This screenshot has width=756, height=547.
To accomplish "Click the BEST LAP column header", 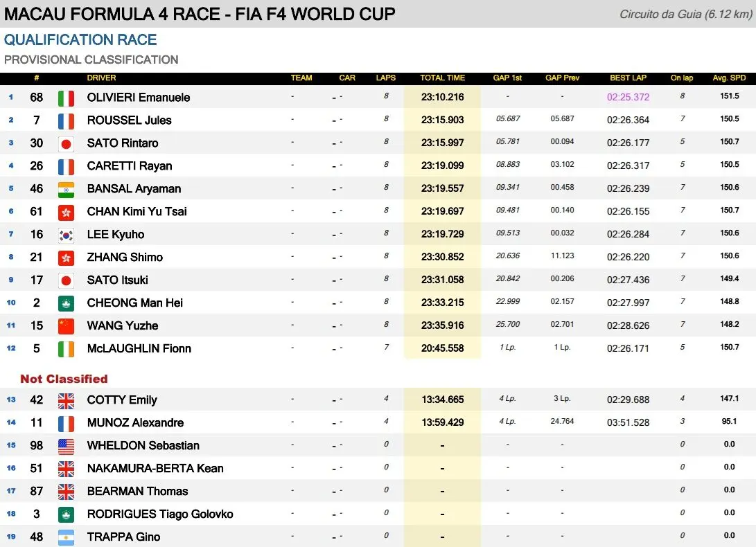I will click(x=628, y=78).
